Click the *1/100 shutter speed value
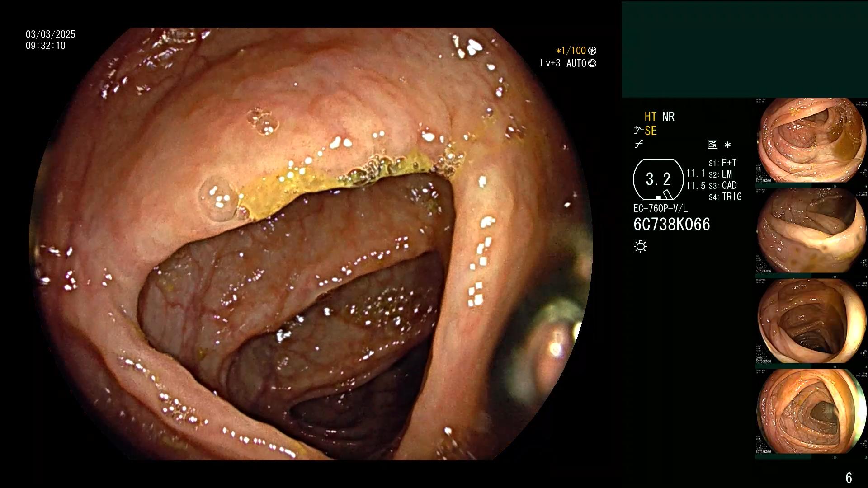Viewport: 868px width, 488px height. pos(571,51)
